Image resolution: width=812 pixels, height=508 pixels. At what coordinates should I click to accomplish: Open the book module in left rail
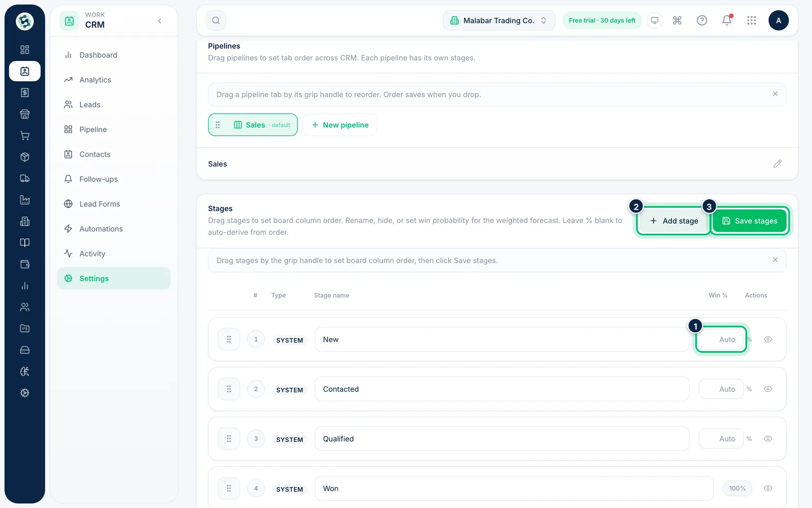[x=25, y=243]
